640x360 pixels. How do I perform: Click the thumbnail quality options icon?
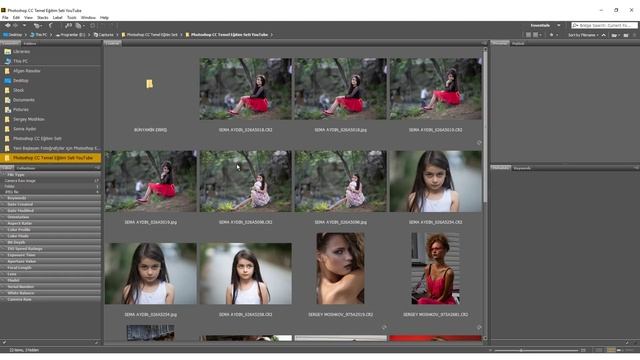536,35
